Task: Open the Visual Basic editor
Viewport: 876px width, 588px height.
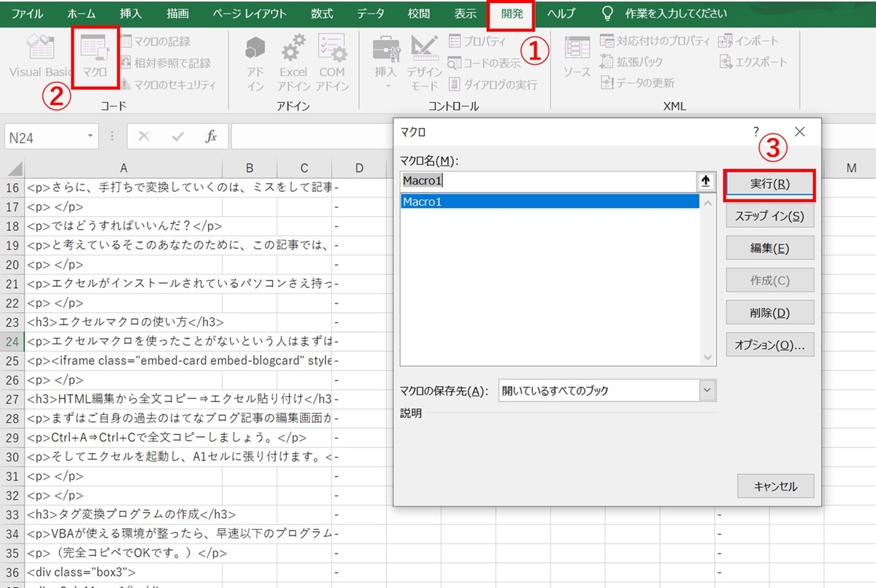Action: (40, 57)
